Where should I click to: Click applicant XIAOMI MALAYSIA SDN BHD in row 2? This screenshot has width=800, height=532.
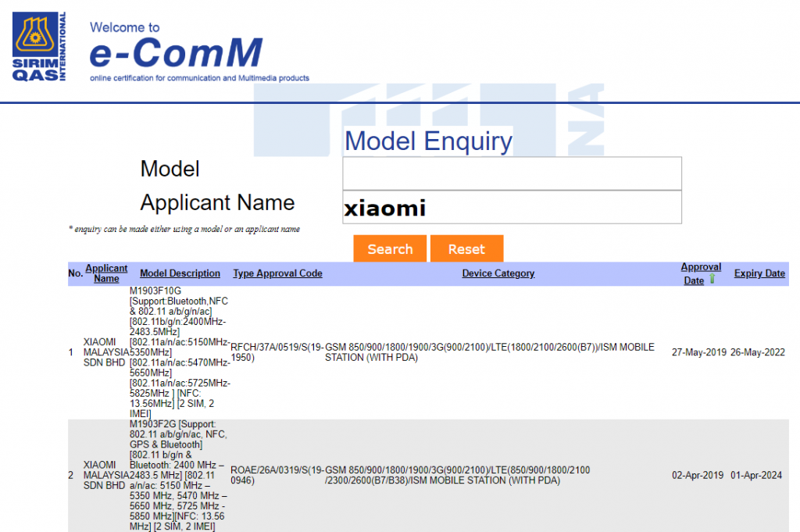click(x=106, y=476)
